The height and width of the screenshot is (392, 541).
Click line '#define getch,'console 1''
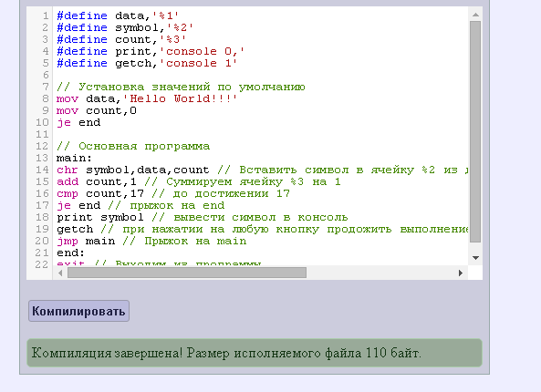point(147,63)
